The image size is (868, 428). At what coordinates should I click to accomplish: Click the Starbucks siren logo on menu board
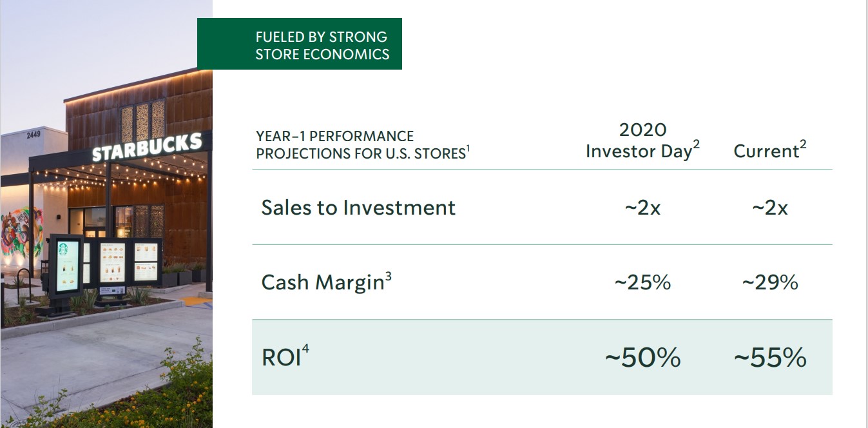tap(63, 249)
